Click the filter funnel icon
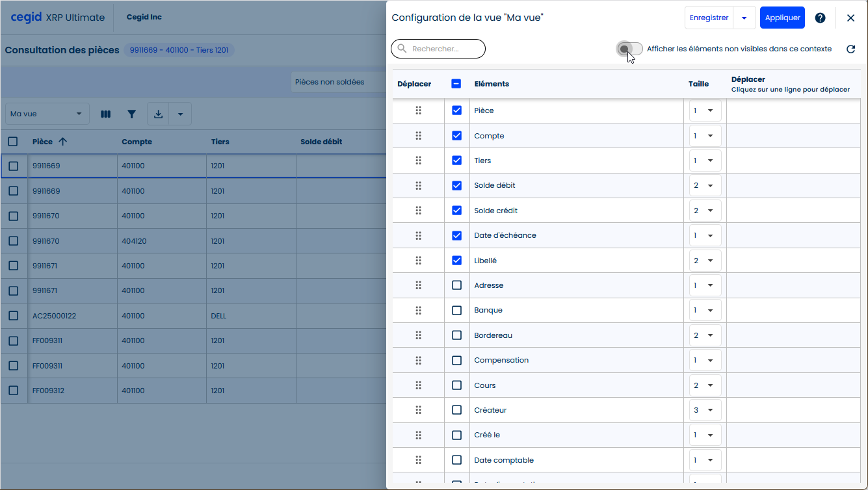 coord(132,114)
